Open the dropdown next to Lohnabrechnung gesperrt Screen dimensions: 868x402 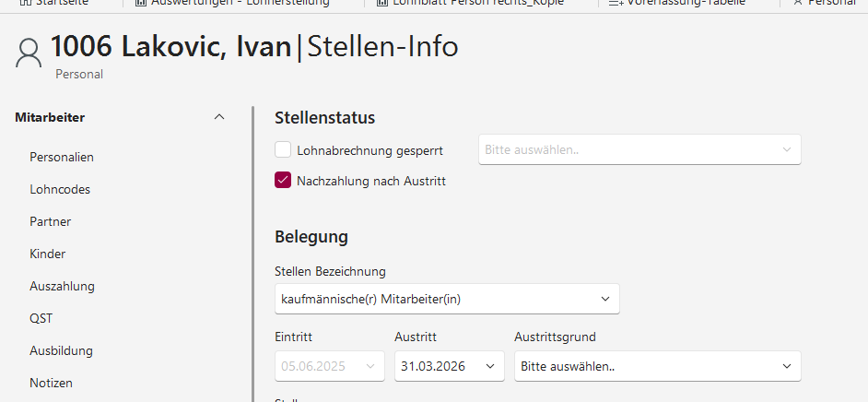pos(639,149)
